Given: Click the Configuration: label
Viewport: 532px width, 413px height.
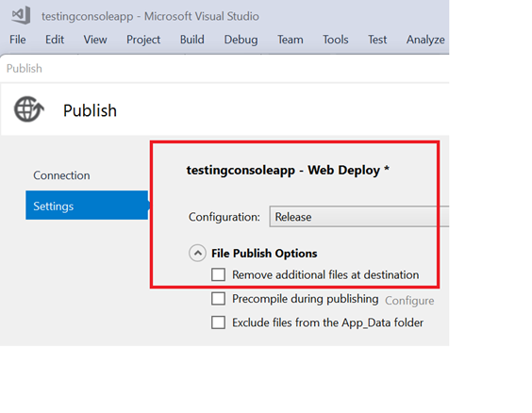Looking at the screenshot, I should click(x=224, y=217).
